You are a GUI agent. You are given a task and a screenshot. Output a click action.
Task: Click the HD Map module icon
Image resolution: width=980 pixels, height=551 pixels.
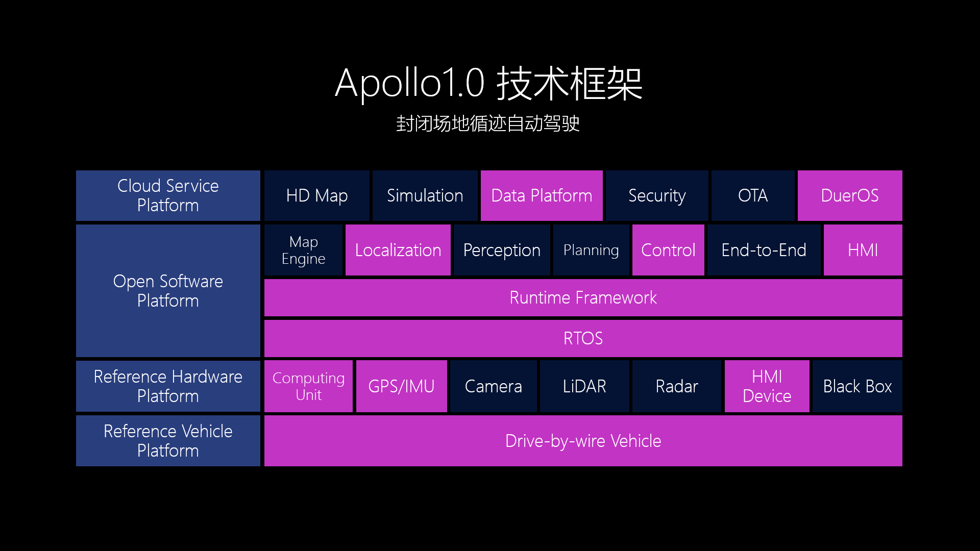click(x=317, y=195)
